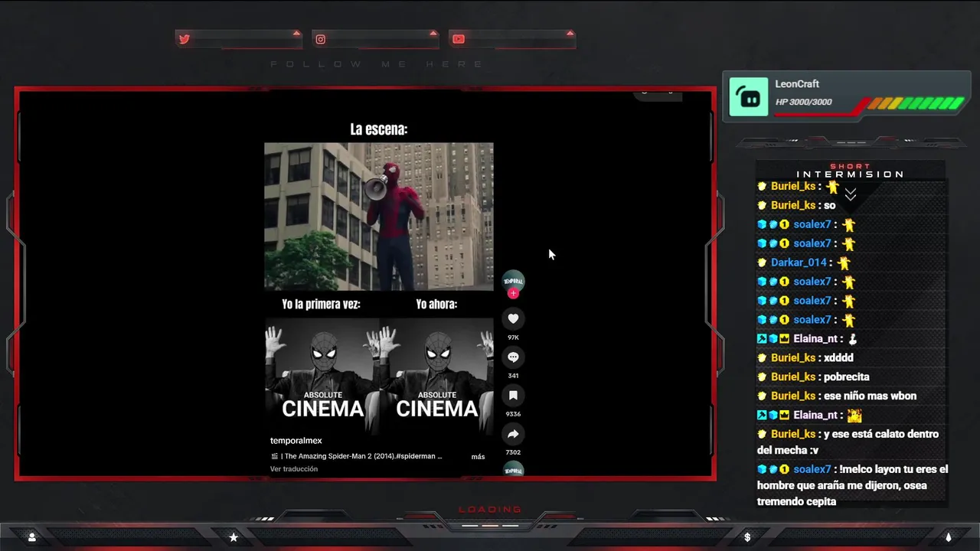Screen dimensions: 980x551
Task: Click the music disc below the share count
Action: (x=513, y=470)
